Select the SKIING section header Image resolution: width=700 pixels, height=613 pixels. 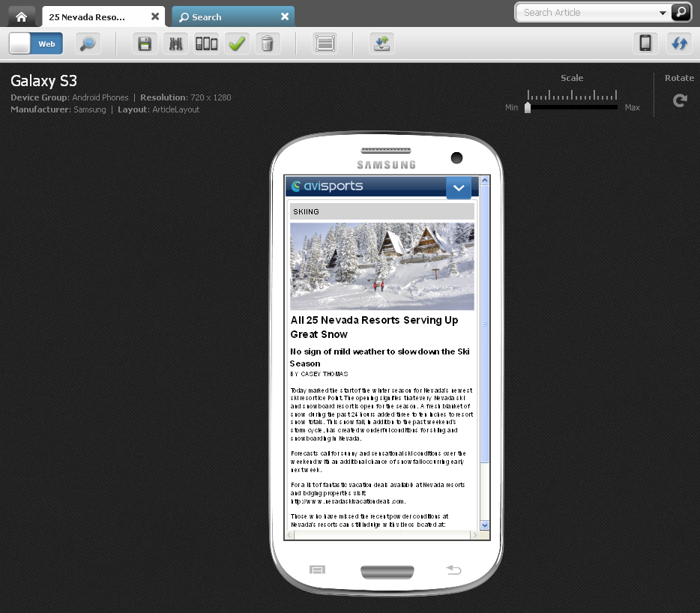(382, 211)
